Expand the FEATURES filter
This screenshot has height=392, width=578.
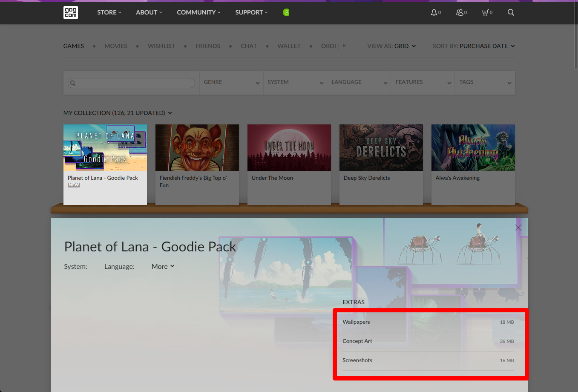(423, 82)
